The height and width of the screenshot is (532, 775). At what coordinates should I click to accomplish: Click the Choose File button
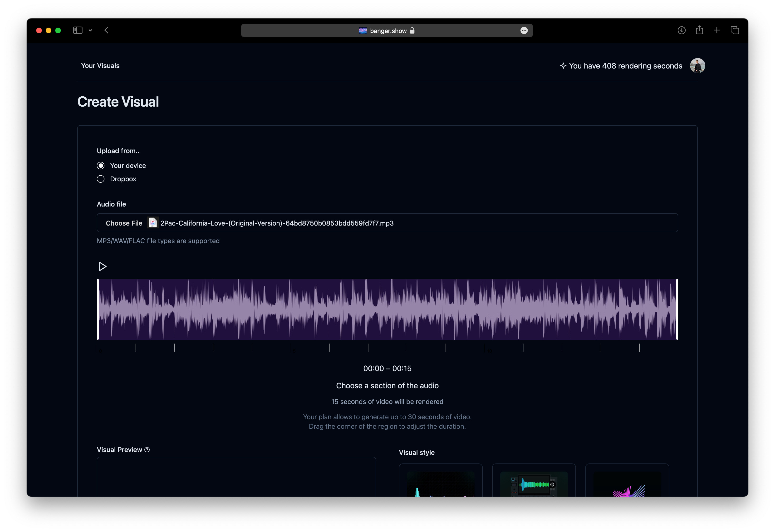(x=124, y=223)
